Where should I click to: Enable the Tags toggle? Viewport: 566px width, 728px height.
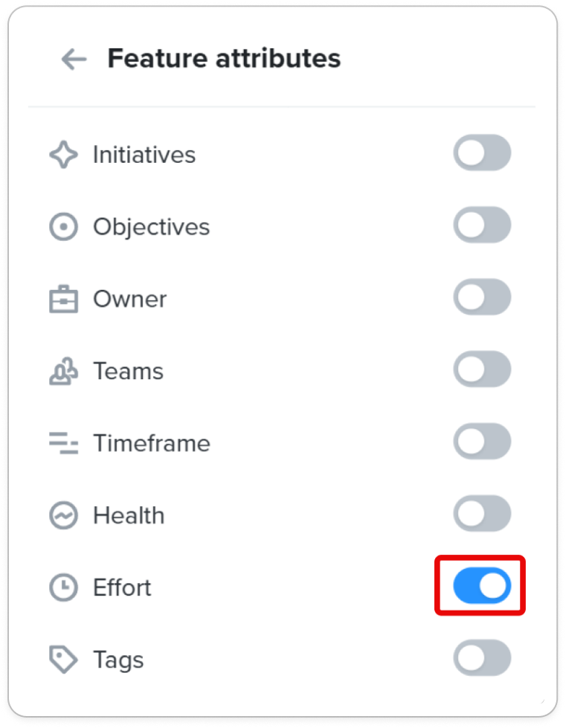483,657
